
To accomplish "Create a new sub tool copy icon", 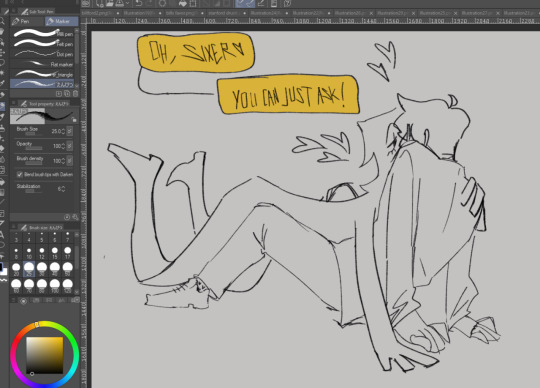I will [x=67, y=94].
